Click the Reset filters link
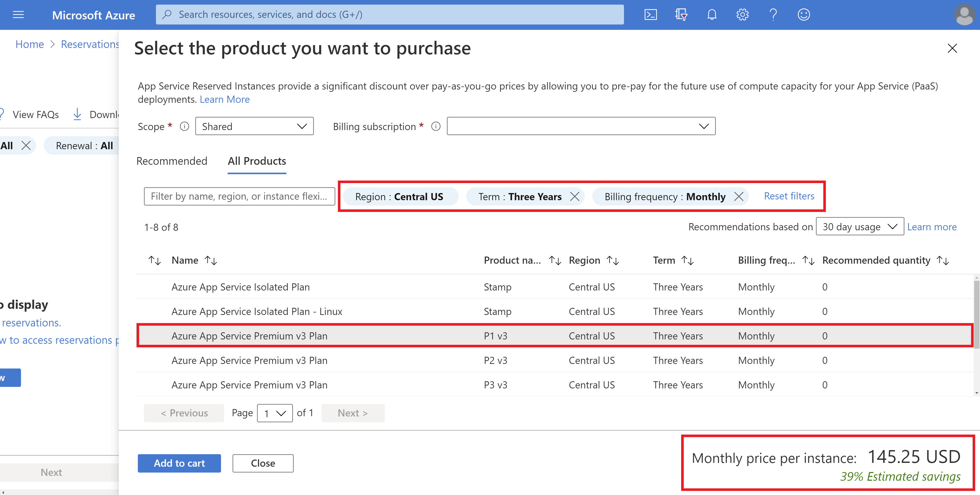The width and height of the screenshot is (980, 495). pos(789,196)
